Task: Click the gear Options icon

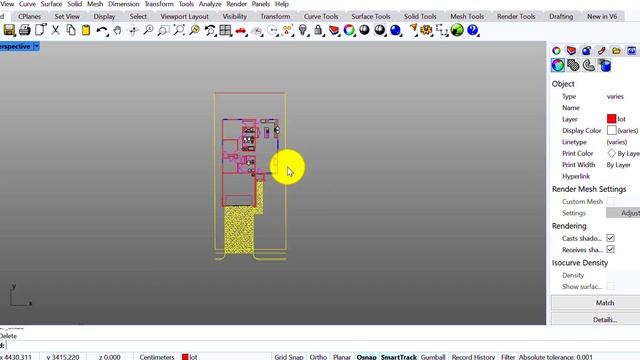Action: pos(426,30)
